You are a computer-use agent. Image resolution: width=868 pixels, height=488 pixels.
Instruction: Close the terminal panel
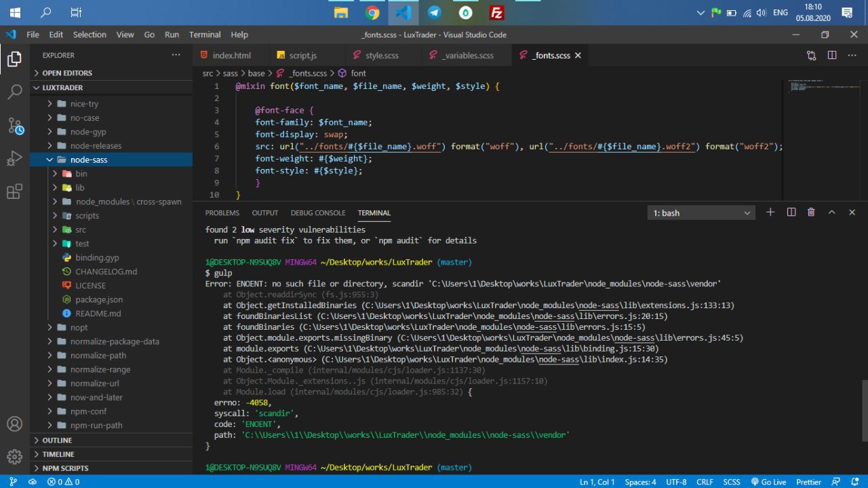coord(852,212)
